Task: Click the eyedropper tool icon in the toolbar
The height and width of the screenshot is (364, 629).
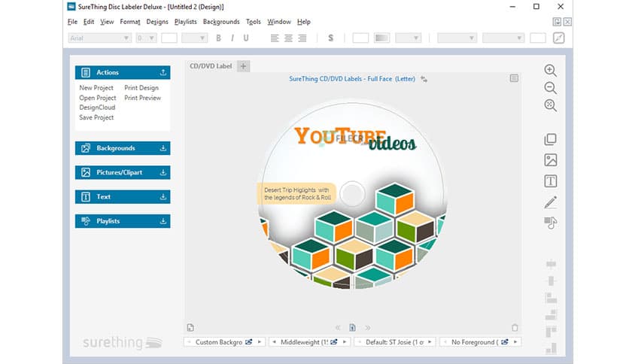Action: tap(558, 38)
